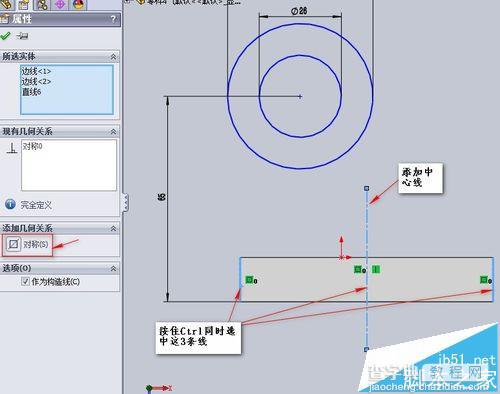Click the help question mark in 属性 header

[x=113, y=19]
